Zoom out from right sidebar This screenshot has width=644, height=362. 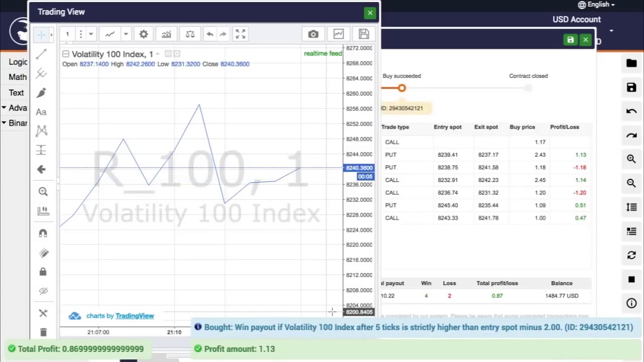tap(631, 183)
